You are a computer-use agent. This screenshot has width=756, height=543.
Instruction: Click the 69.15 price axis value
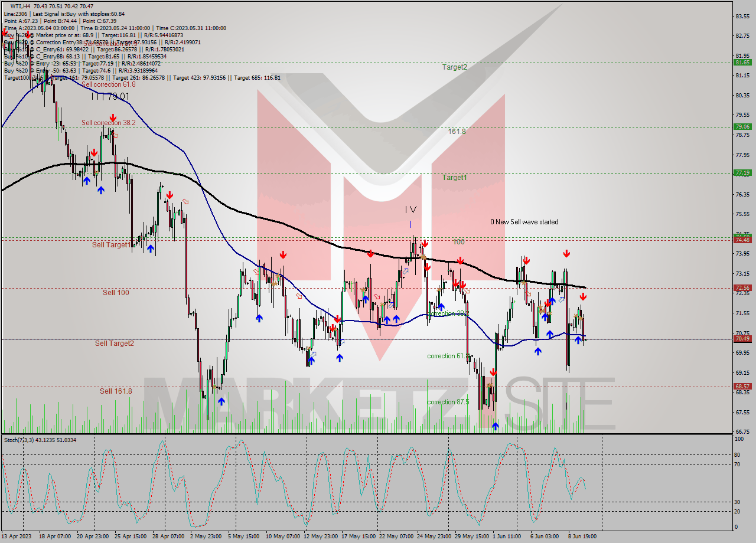pos(743,373)
